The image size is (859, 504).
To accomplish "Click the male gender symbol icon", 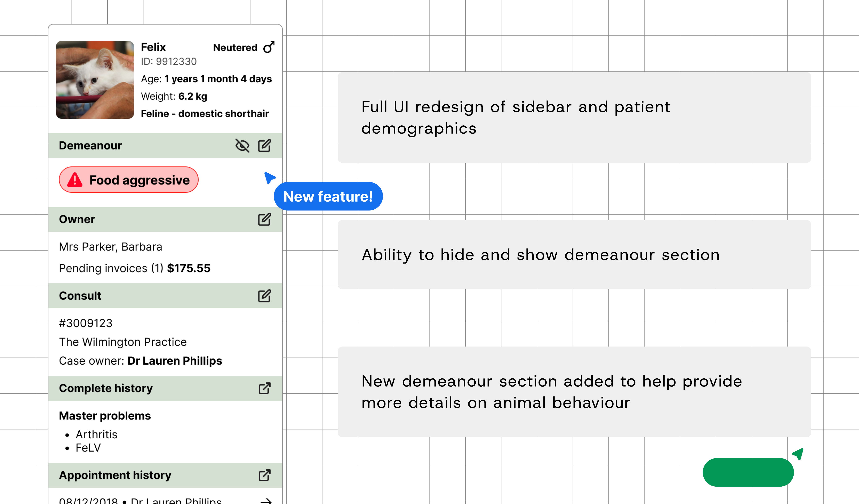I will click(x=269, y=47).
